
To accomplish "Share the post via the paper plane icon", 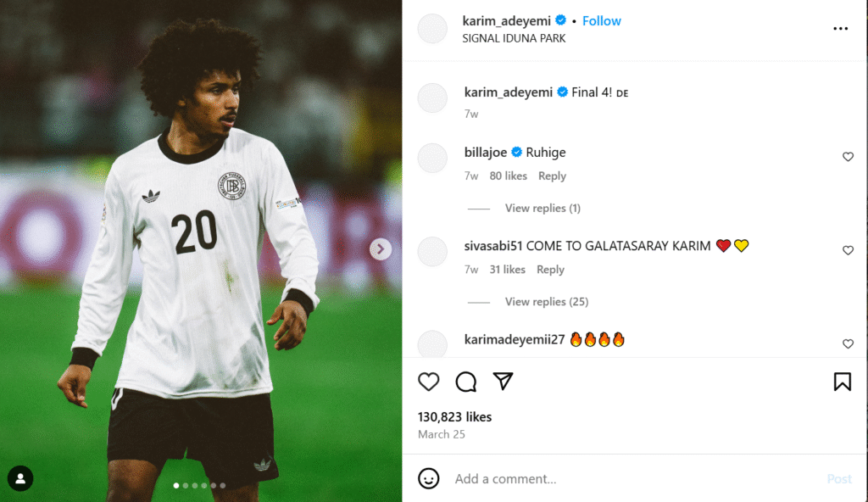I will 503,382.
